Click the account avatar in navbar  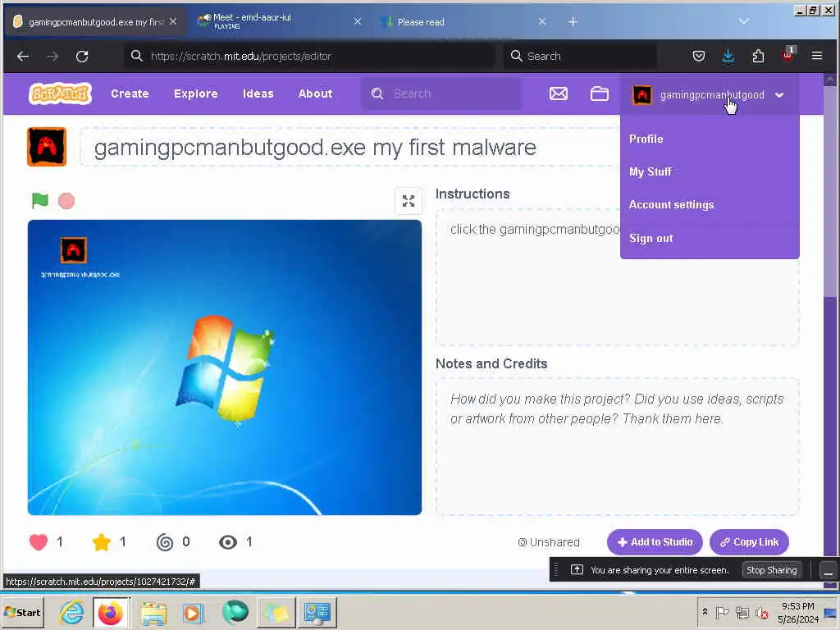(x=641, y=95)
